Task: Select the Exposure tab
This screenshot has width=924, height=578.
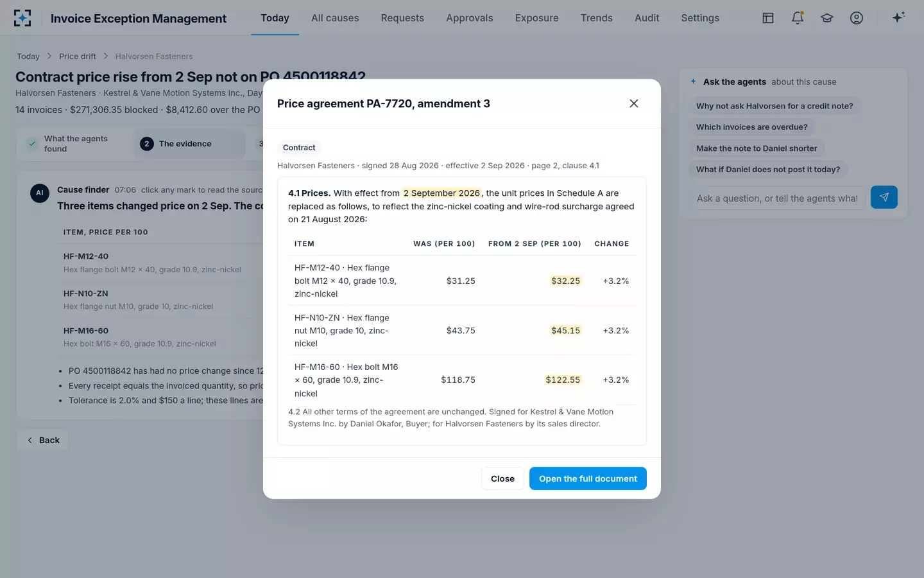Action: click(x=536, y=18)
